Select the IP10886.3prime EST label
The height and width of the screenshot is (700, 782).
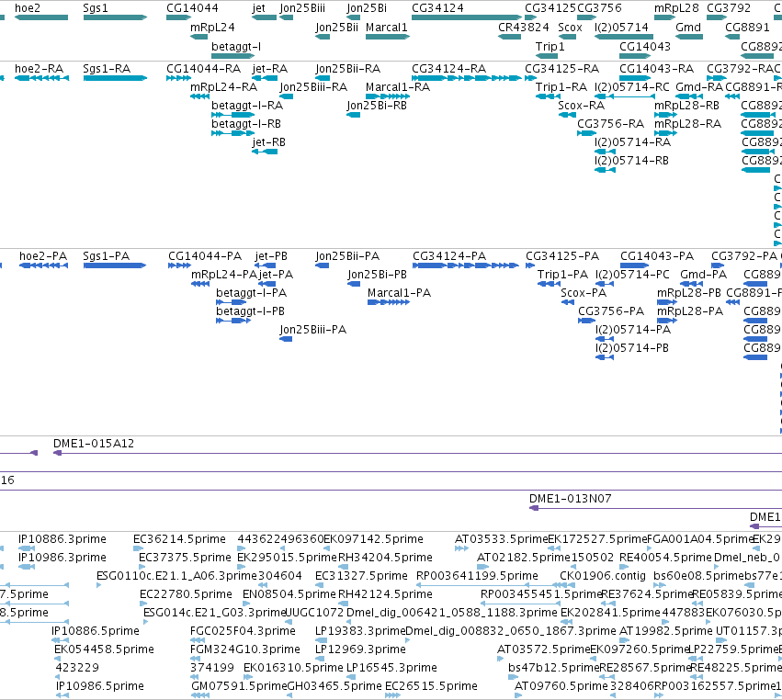pyautogui.click(x=62, y=539)
